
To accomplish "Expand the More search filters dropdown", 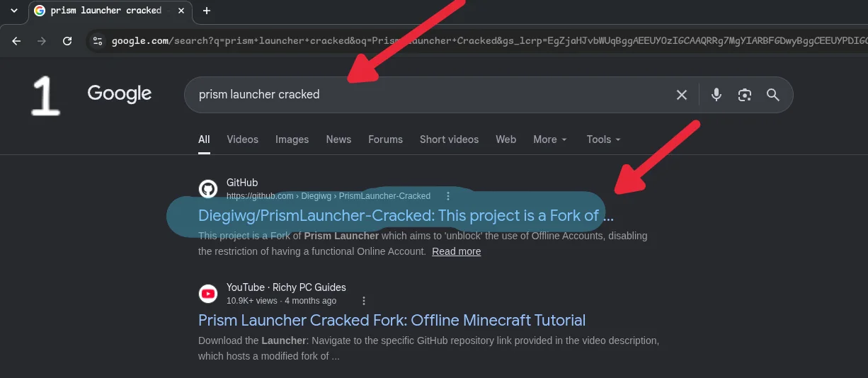I will (550, 139).
